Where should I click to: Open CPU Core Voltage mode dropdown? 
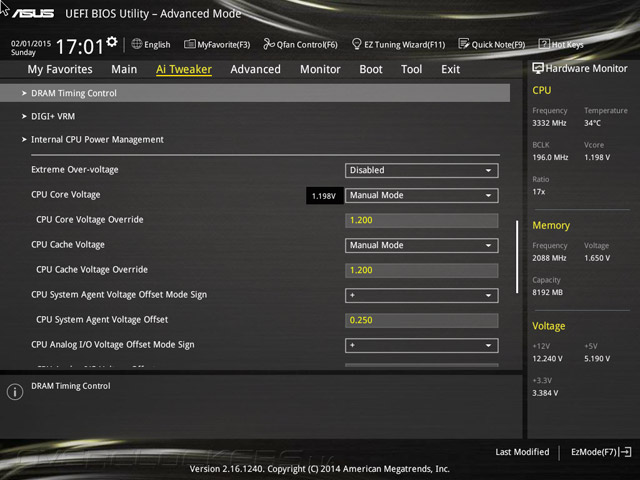point(422,196)
